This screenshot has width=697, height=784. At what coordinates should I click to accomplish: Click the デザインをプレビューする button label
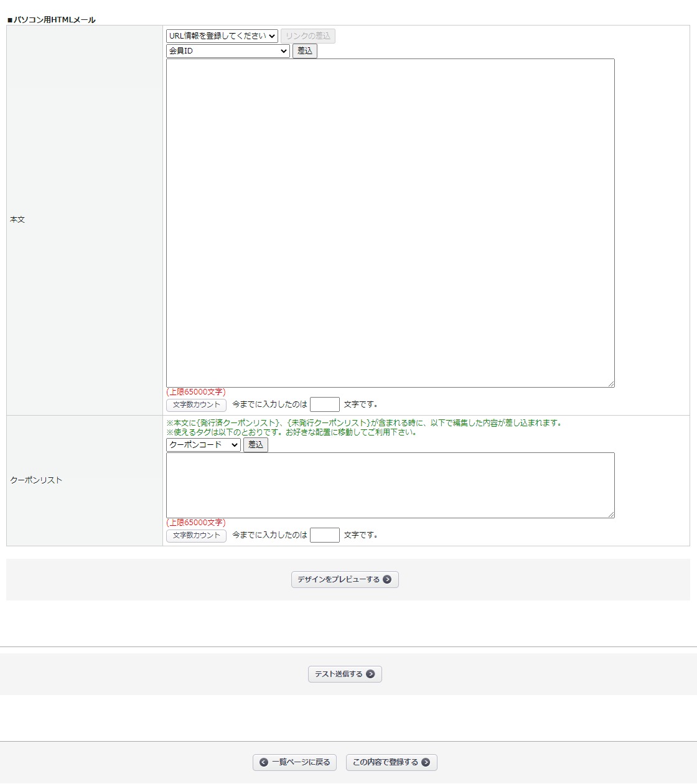pyautogui.click(x=338, y=579)
